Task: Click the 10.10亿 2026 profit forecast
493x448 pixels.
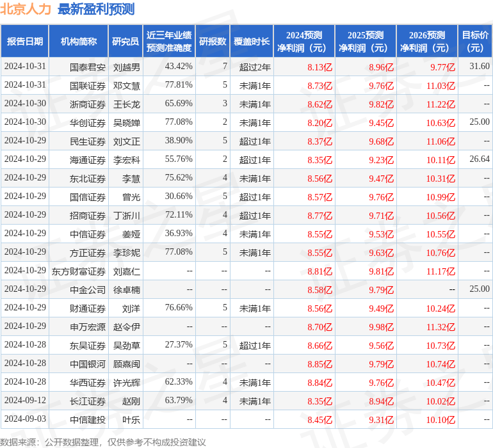Action: point(440,420)
